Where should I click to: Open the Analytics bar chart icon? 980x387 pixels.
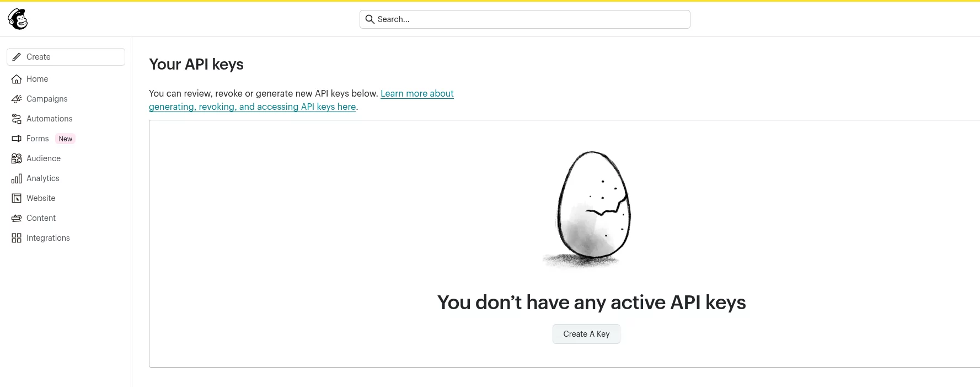[x=17, y=178]
